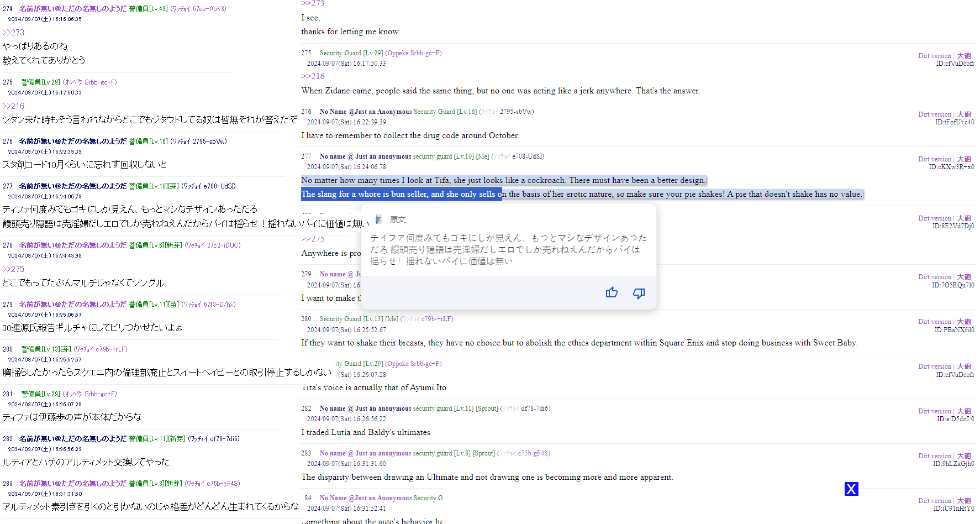Click the highlighted line 'The slang for a whore'

[582, 194]
